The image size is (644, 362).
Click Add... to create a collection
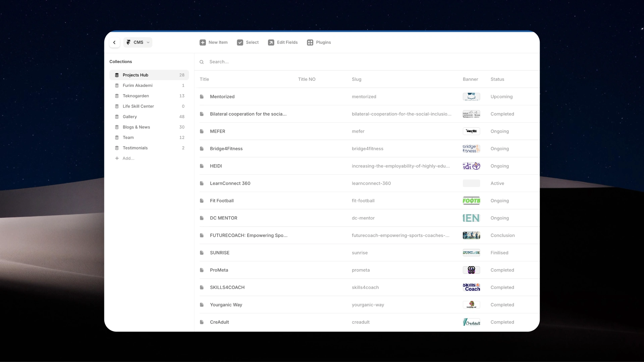(x=128, y=158)
